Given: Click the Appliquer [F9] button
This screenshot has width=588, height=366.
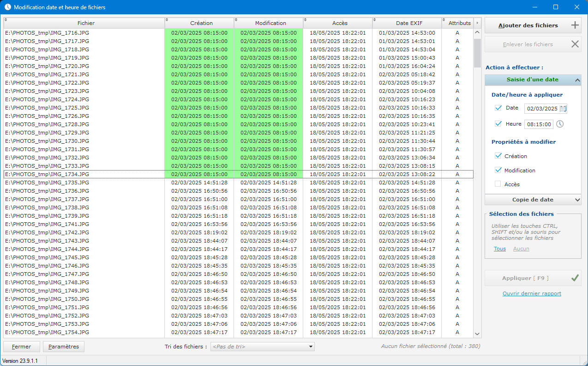Looking at the screenshot, I should coord(533,278).
